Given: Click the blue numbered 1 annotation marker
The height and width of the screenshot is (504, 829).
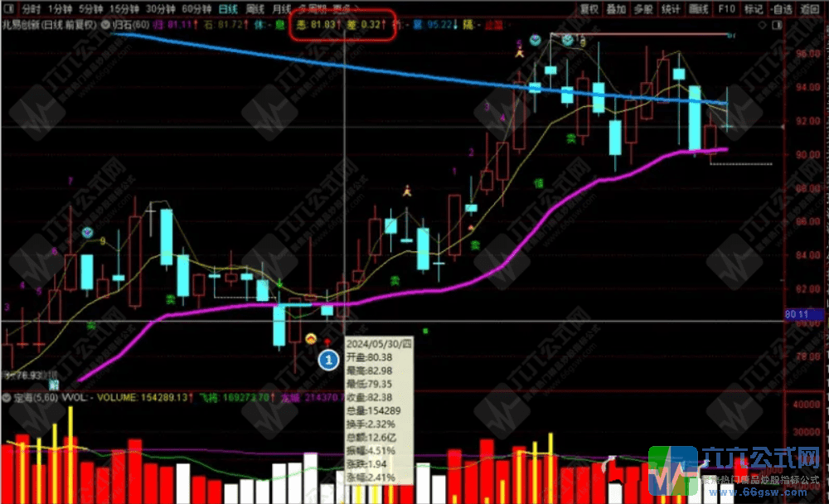Looking at the screenshot, I should tap(329, 360).
